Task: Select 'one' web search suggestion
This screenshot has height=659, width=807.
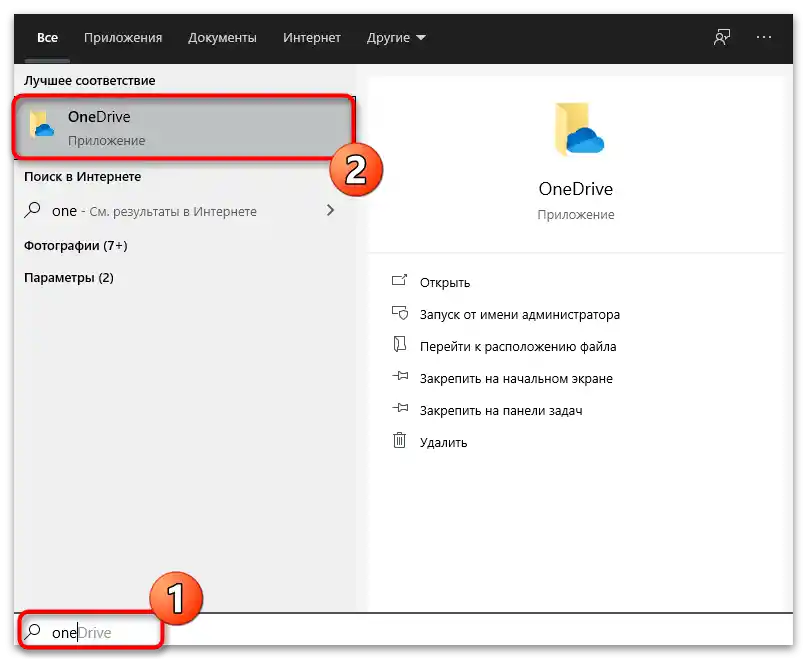Action: [x=180, y=211]
